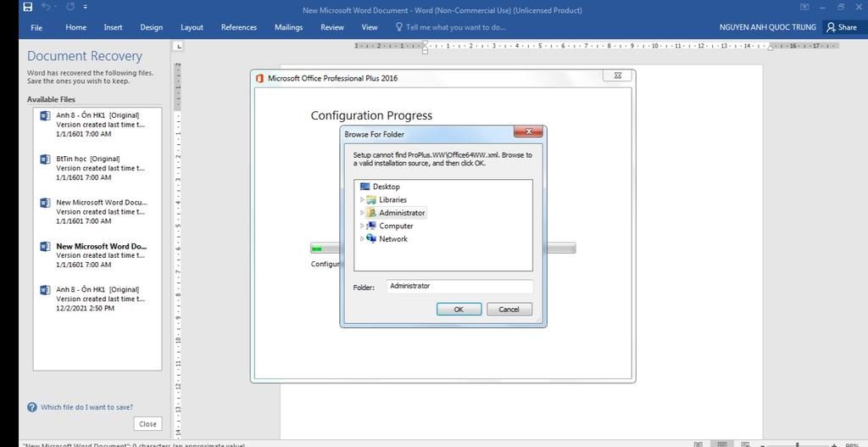
Task: Select non-bold 'New Microsoft Word Docu...' file
Action: point(97,211)
